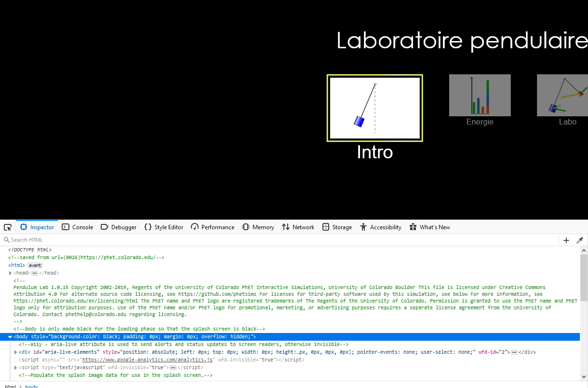Select the Energie screen thumbnail
The width and height of the screenshot is (588, 388).
(x=480, y=95)
